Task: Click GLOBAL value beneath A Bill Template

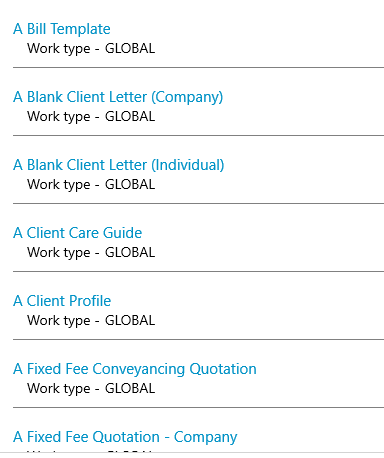Action: [130, 48]
